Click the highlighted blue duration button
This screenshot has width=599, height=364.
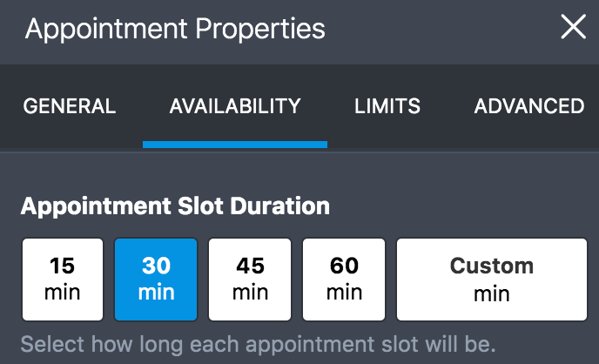pyautogui.click(x=156, y=279)
